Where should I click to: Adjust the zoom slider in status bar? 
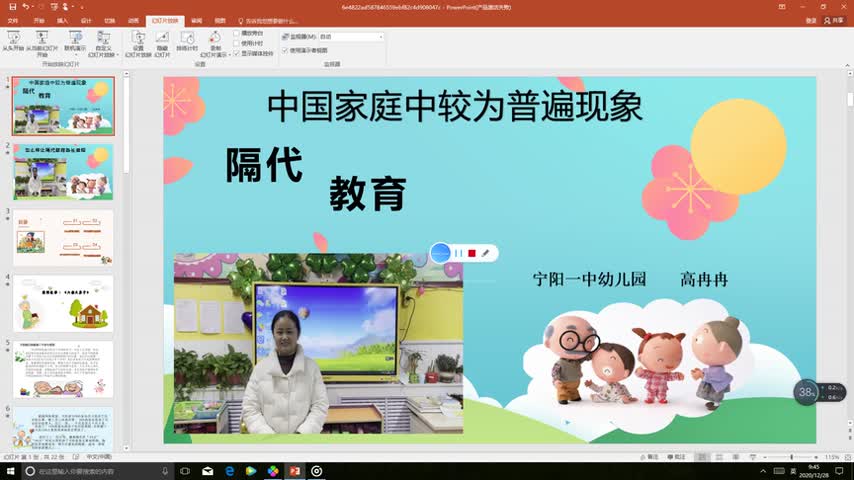(x=791, y=457)
